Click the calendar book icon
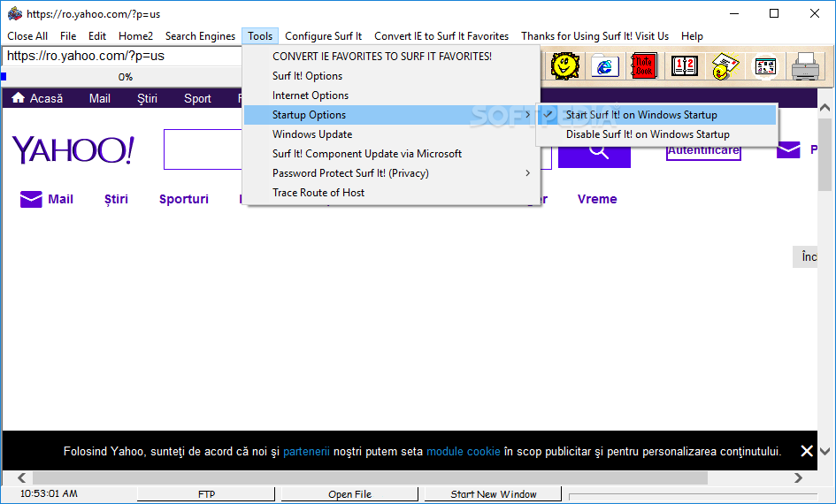Image resolution: width=836 pixels, height=504 pixels. click(x=685, y=66)
